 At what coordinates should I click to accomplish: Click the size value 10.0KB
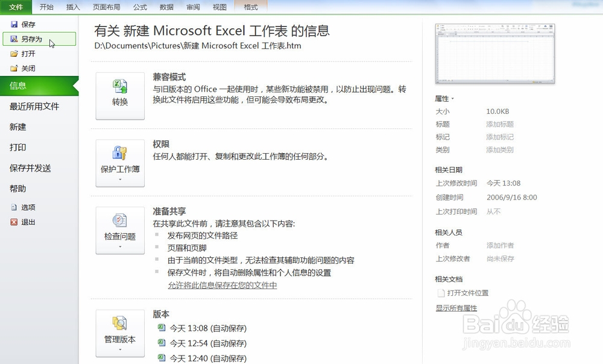tap(497, 111)
